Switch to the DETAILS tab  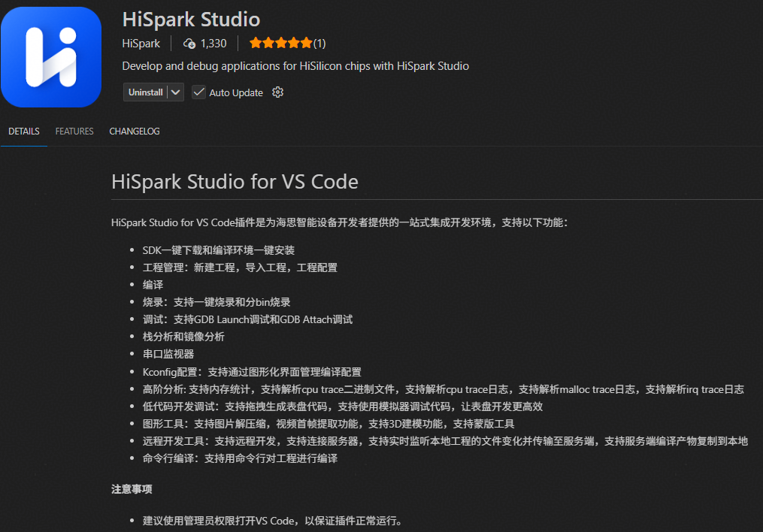(x=24, y=131)
